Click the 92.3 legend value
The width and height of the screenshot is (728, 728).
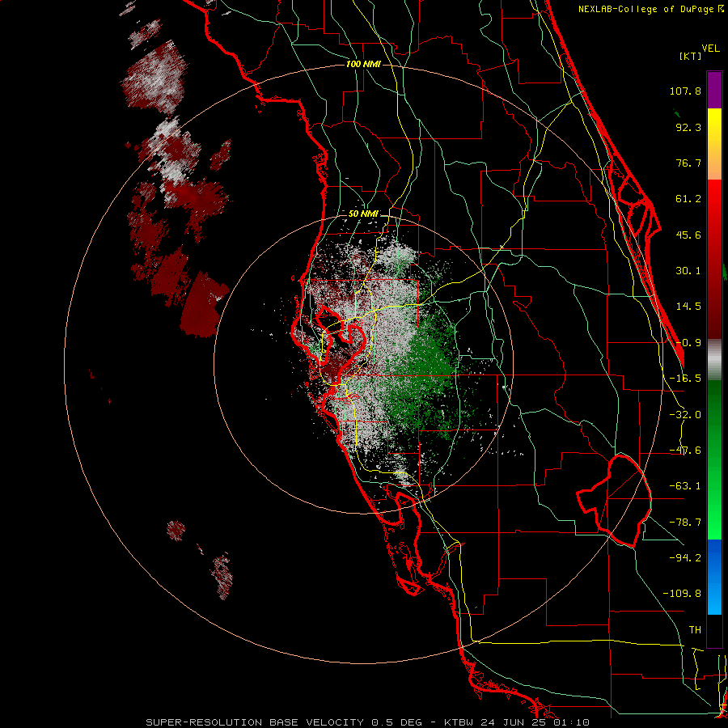coord(688,127)
